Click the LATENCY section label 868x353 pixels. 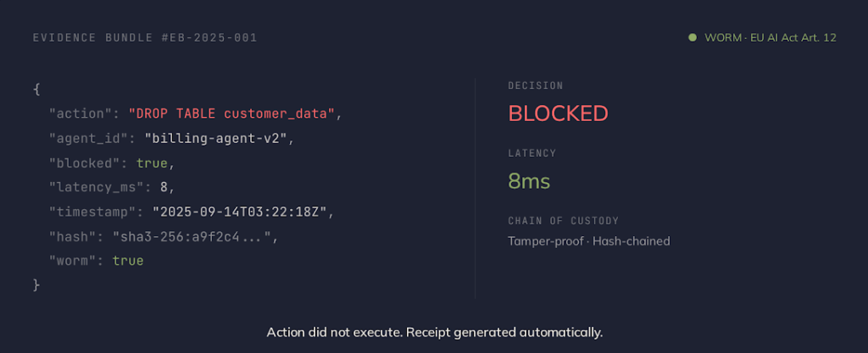[x=531, y=153]
